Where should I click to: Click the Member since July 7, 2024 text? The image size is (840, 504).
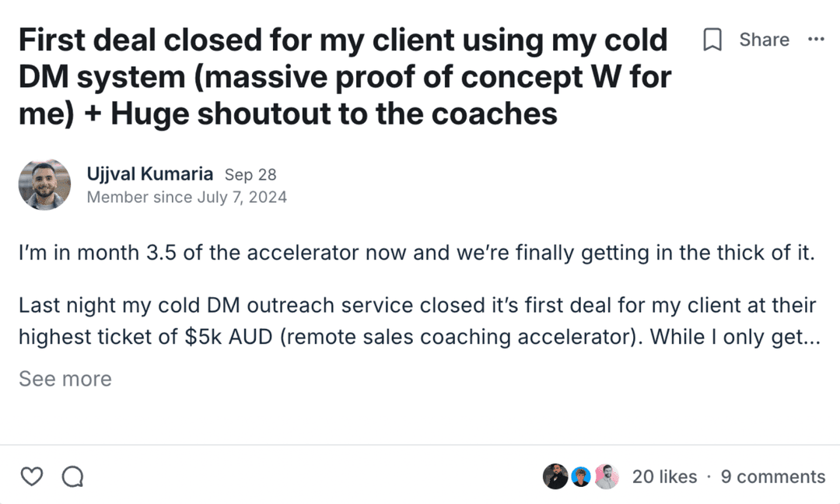187,198
